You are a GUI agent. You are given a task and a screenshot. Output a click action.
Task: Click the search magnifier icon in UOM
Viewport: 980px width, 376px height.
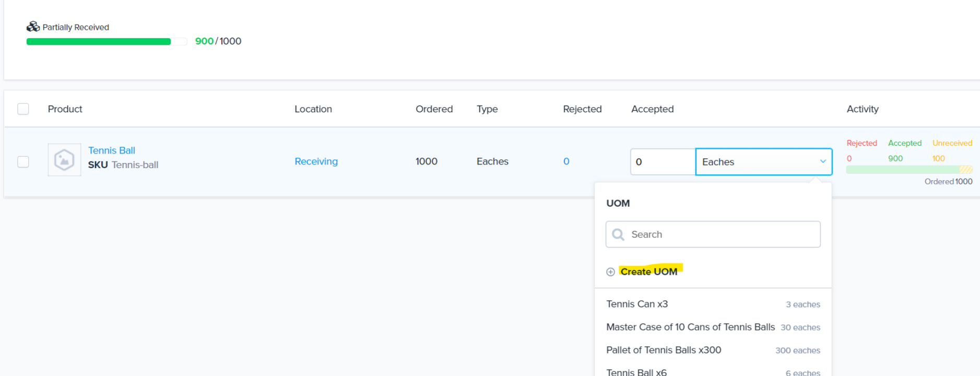click(618, 234)
